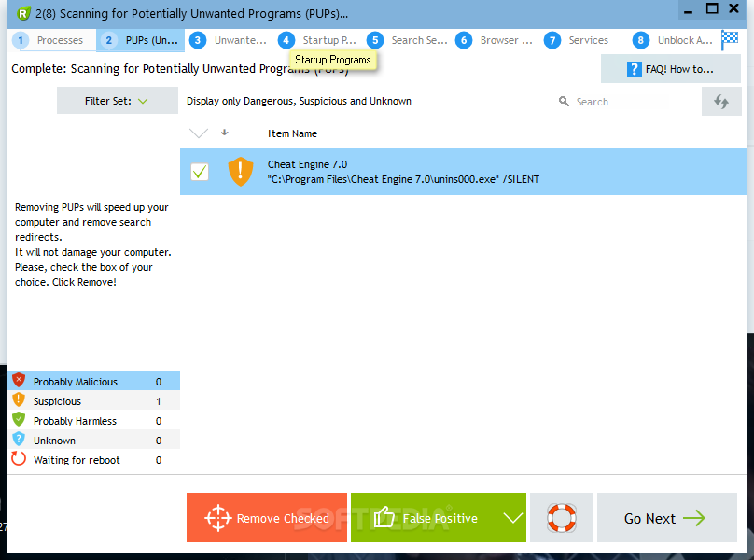Image resolution: width=754 pixels, height=560 pixels.
Task: Select the Cheat Engine 7.0 item name
Action: [307, 164]
